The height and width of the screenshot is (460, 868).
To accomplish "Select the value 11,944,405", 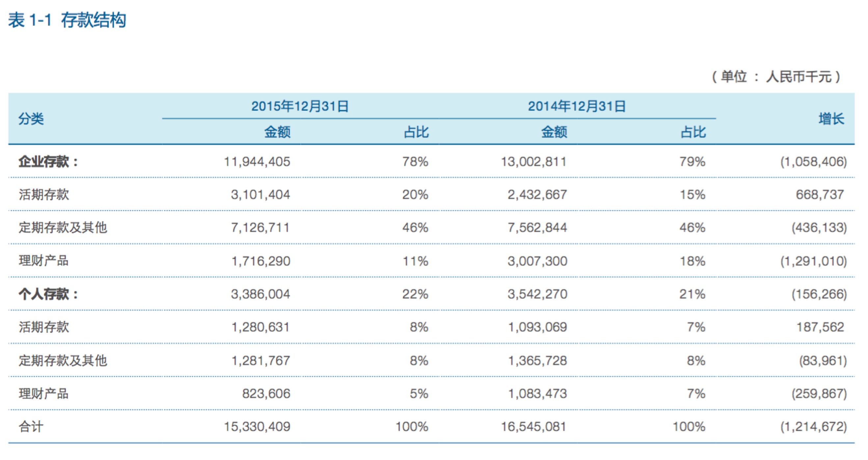I will point(257,162).
